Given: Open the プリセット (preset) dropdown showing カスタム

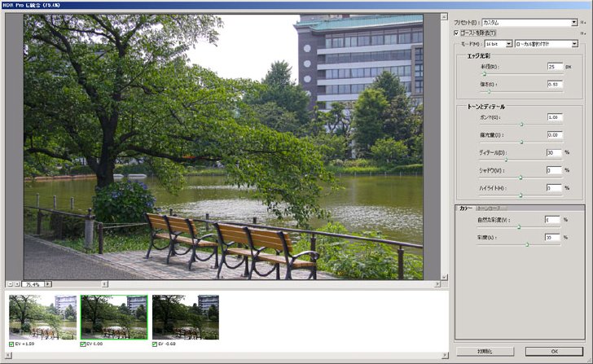Looking at the screenshot, I should coord(529,23).
